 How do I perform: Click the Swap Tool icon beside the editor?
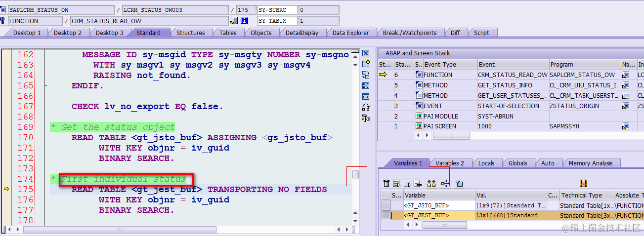[366, 75]
